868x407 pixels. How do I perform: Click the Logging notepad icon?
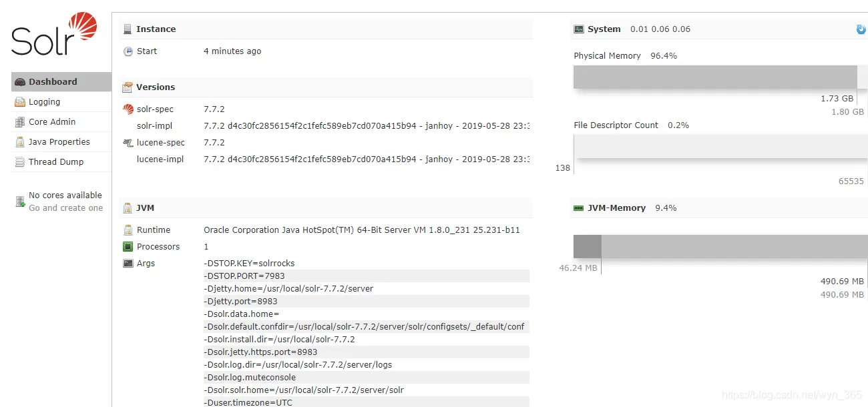pyautogui.click(x=20, y=102)
